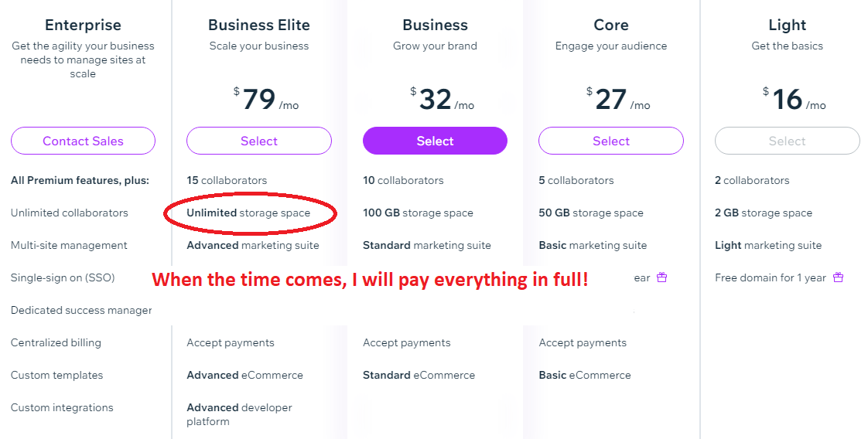Click Free domain for 1 year text

point(771,277)
